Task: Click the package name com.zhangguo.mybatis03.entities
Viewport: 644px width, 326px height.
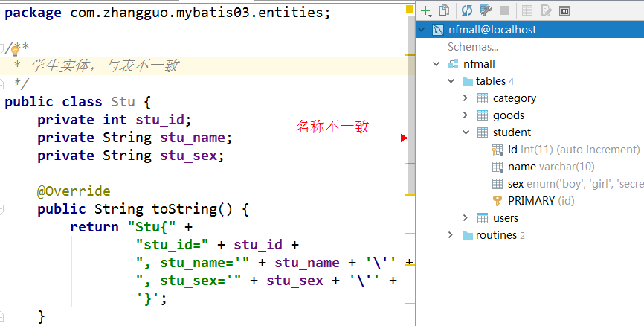Action: click(x=197, y=13)
